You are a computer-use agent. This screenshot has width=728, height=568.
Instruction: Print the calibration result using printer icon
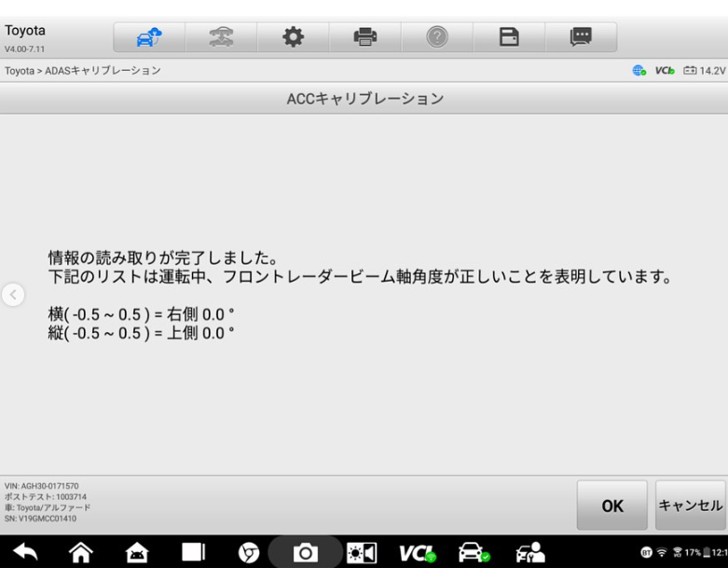[x=365, y=37]
